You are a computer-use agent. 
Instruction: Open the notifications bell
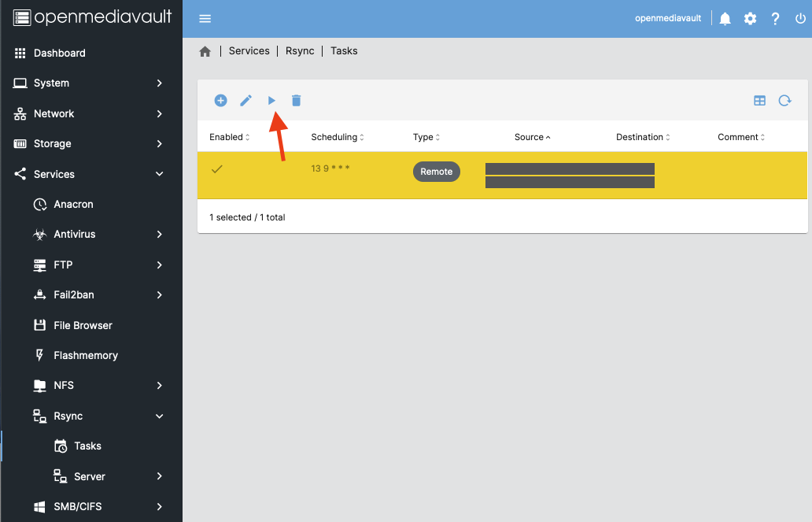(x=725, y=18)
